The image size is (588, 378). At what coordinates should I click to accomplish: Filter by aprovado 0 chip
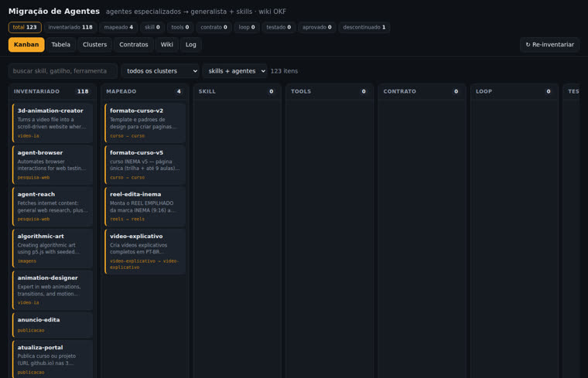tap(317, 27)
